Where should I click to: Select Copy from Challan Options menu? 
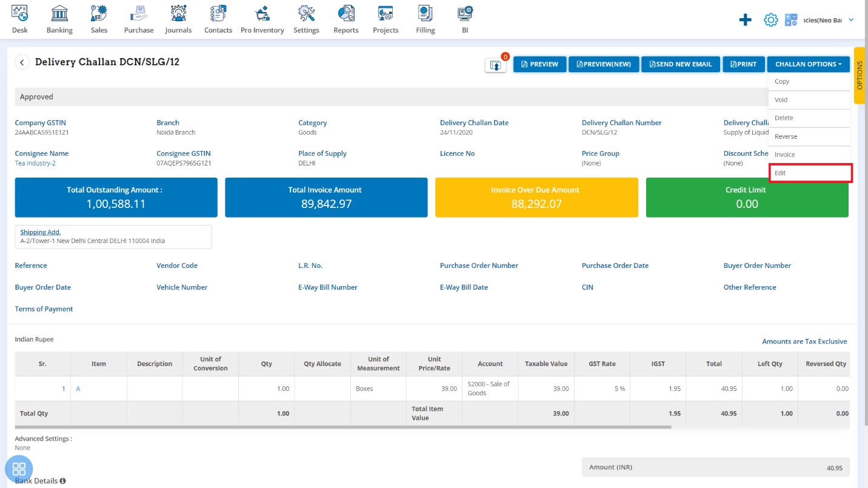pyautogui.click(x=809, y=81)
